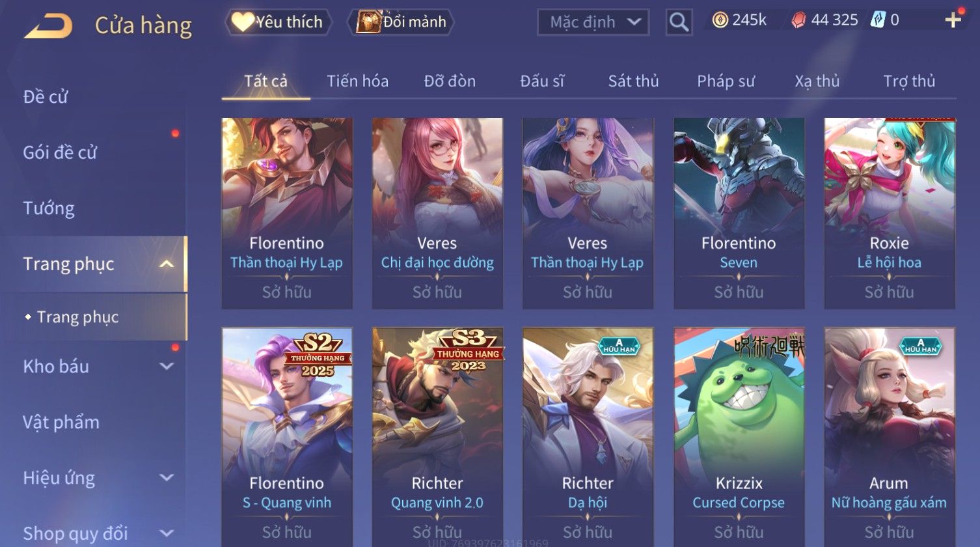
Task: Tap the plus icon to add currency
Action: [x=953, y=20]
